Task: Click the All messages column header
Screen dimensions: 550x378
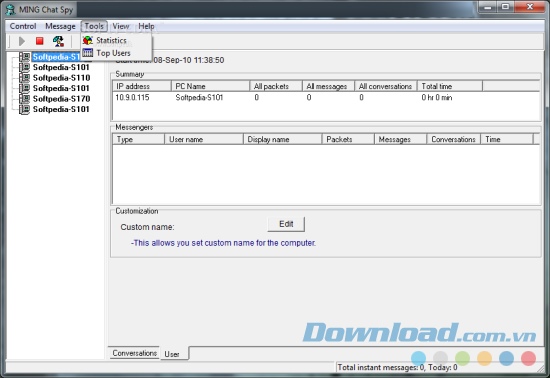Action: click(328, 86)
